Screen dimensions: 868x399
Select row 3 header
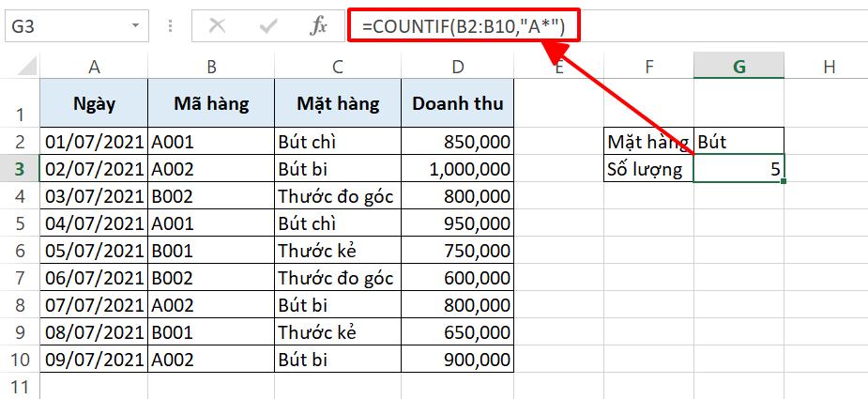20,168
